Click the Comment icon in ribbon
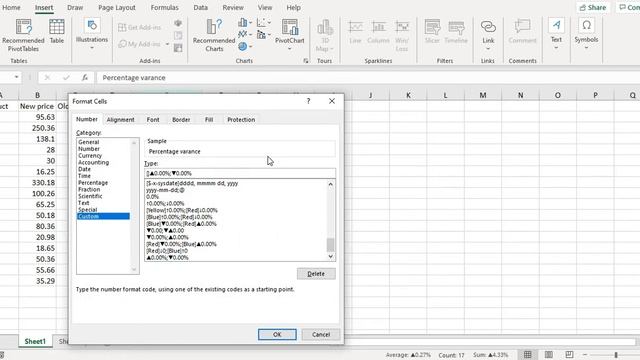 (522, 31)
